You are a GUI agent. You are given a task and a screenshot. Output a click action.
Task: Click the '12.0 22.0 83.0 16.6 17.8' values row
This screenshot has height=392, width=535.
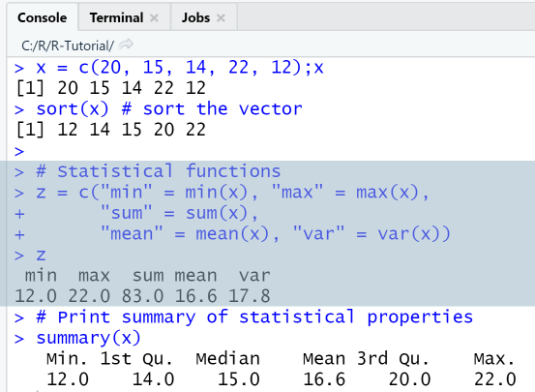(x=142, y=296)
